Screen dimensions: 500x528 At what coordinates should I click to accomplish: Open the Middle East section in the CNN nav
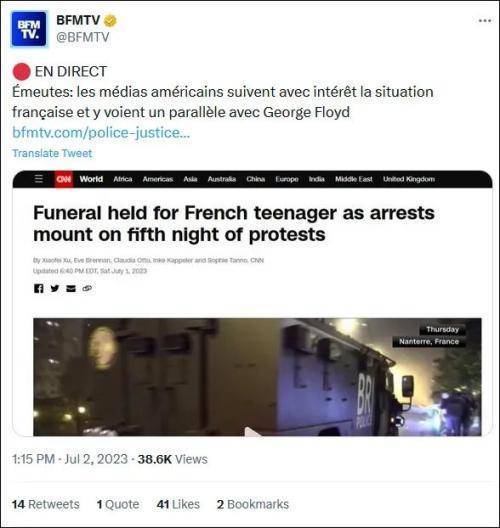[x=354, y=179]
